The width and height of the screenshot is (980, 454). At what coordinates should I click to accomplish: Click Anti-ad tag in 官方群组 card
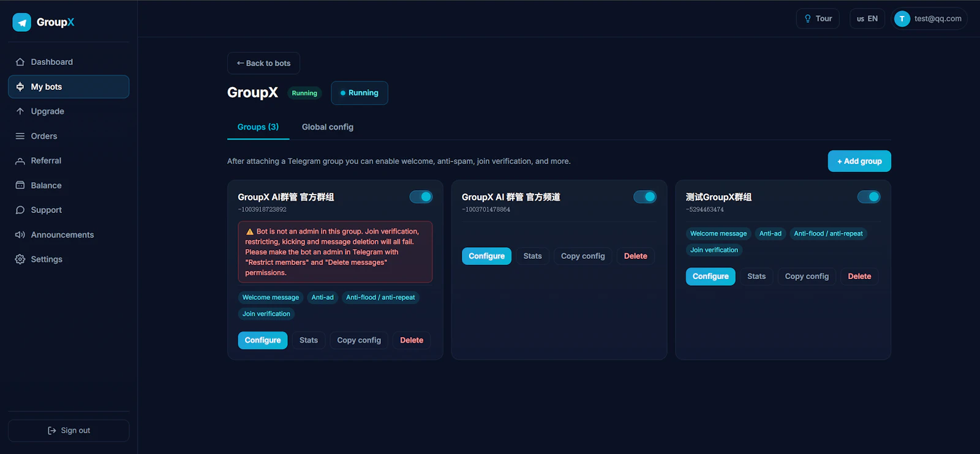[323, 297]
